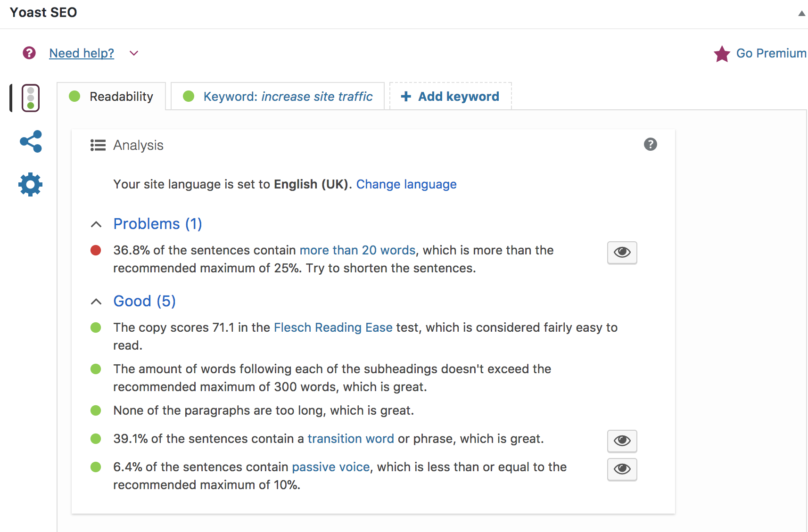Click the green bullet next to paragraphs result

coord(96,410)
